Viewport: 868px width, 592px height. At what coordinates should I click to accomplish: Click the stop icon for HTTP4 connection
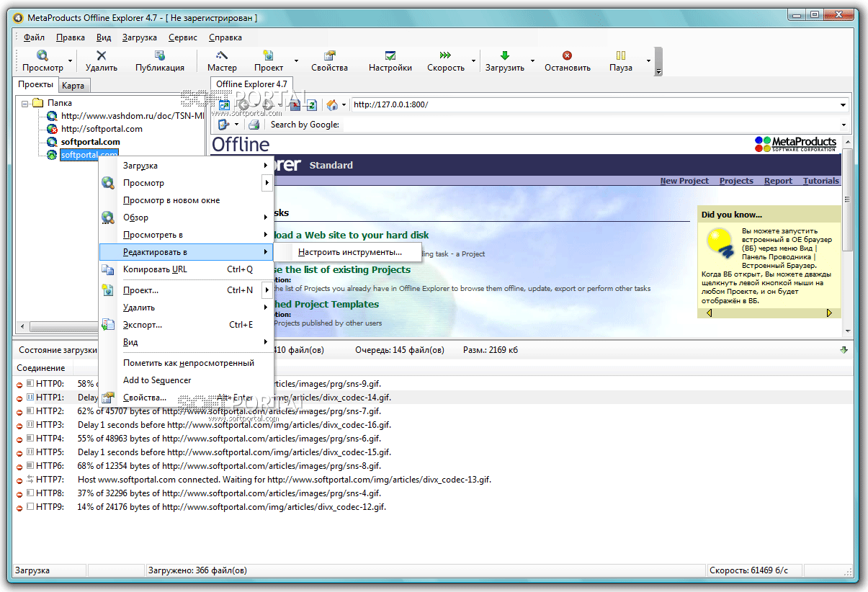(x=19, y=439)
